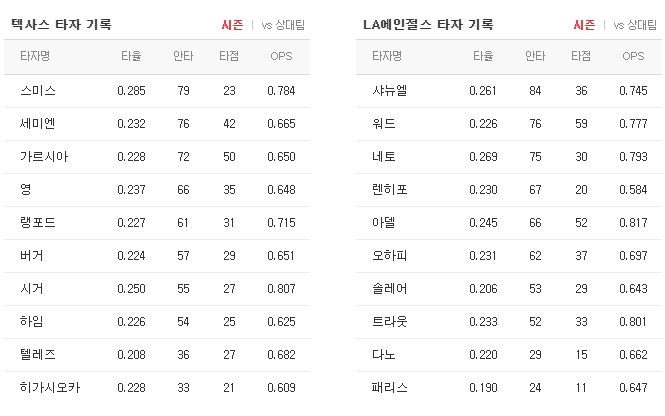Open batter 세미엔 row

click(157, 124)
